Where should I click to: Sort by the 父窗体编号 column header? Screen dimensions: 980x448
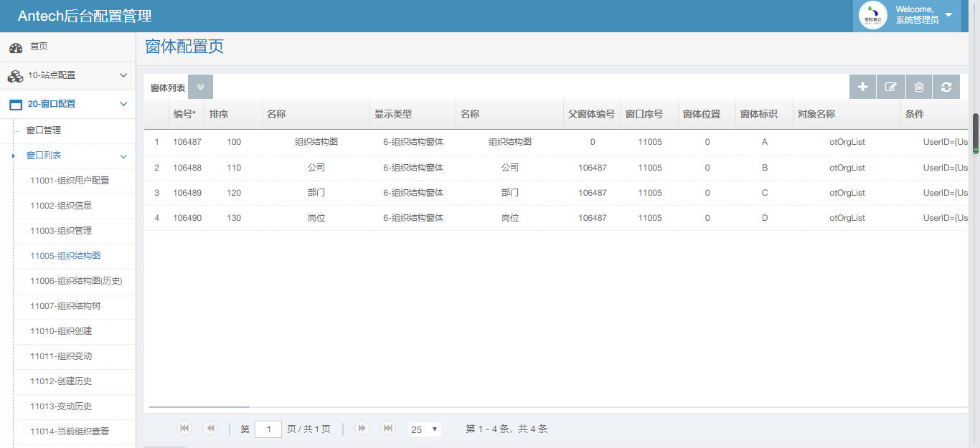(592, 114)
